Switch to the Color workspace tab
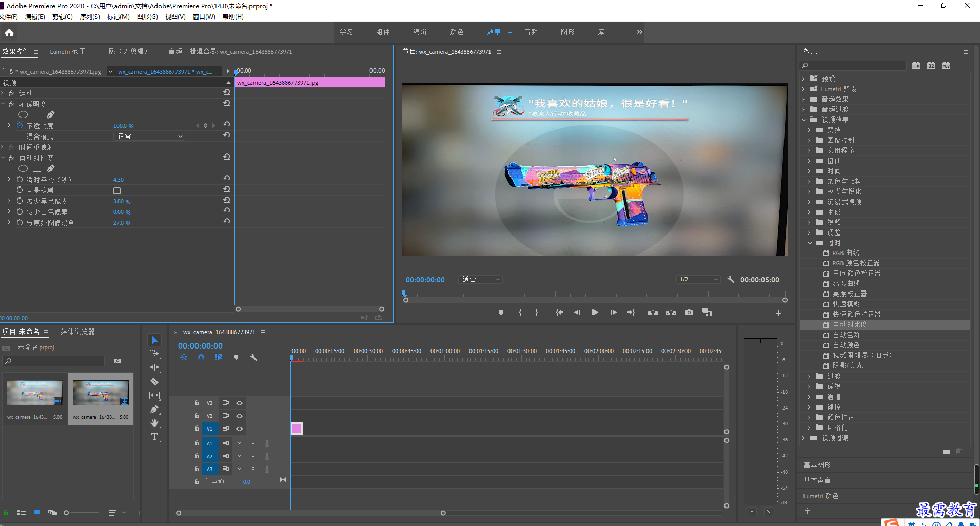 click(x=457, y=32)
